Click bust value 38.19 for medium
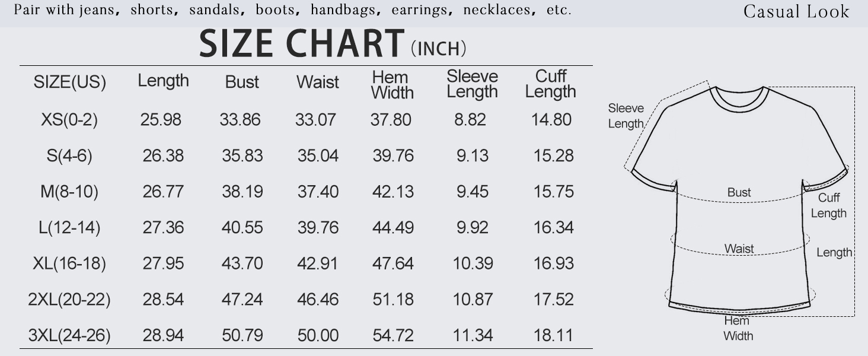 (x=242, y=192)
